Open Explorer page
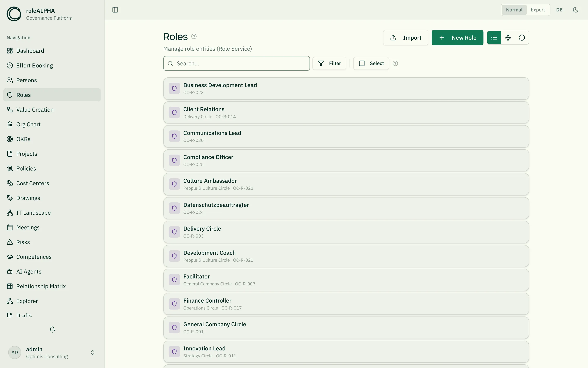The width and height of the screenshot is (588, 368). [52, 301]
